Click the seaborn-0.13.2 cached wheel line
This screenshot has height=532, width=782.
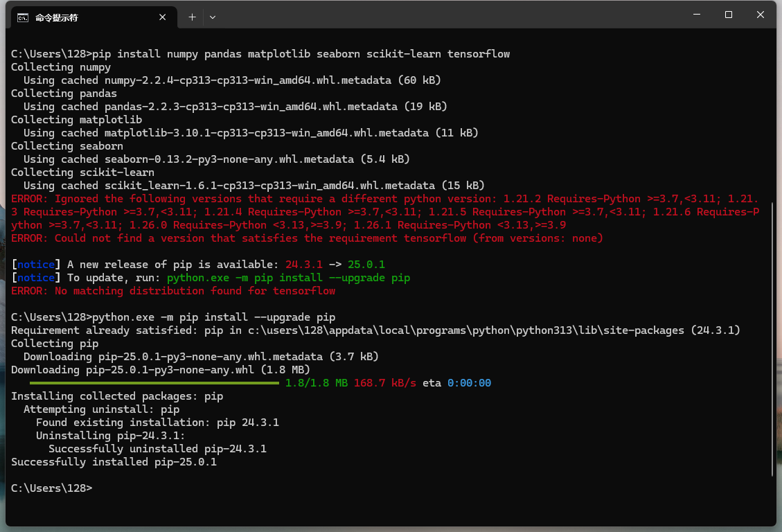[216, 159]
